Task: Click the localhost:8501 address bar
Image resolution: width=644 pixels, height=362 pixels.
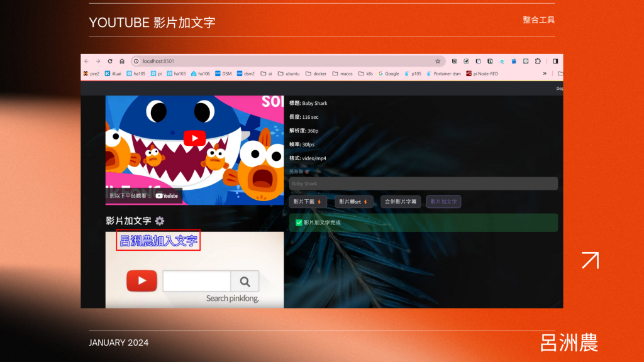Action: point(287,61)
